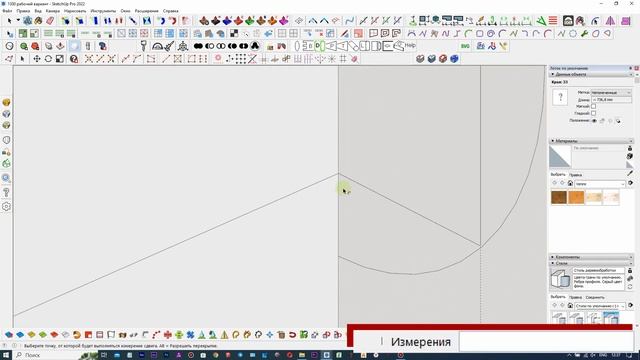
Task: Switch to Правка tab in Материалы panel
Action: pos(575,175)
